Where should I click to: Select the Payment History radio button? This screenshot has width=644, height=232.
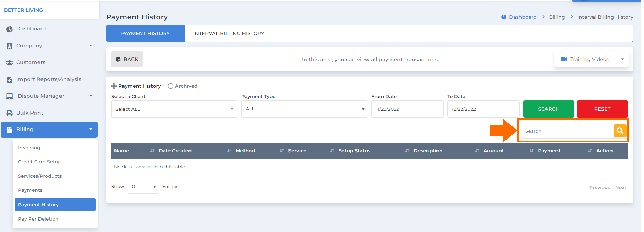114,86
